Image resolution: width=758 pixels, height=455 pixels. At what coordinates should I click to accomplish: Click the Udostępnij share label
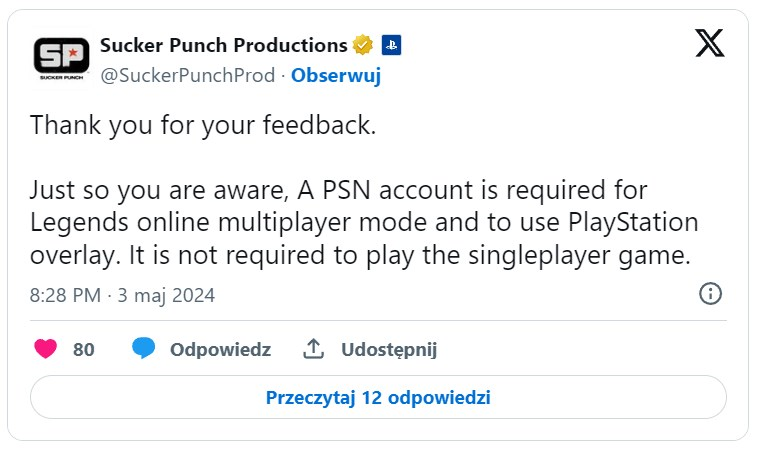tap(389, 349)
